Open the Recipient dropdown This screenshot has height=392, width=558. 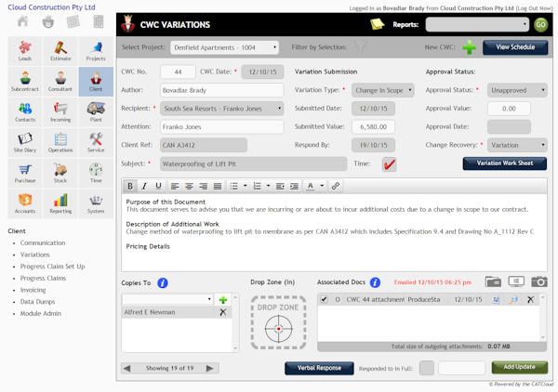(x=221, y=109)
